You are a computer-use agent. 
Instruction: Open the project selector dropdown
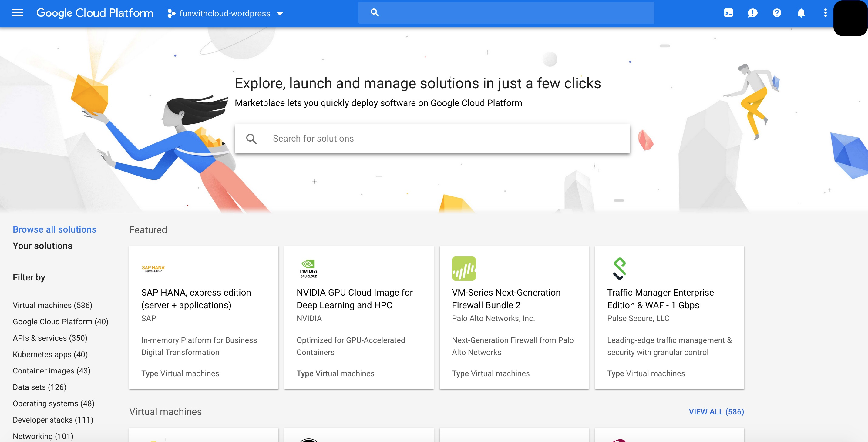(x=226, y=13)
